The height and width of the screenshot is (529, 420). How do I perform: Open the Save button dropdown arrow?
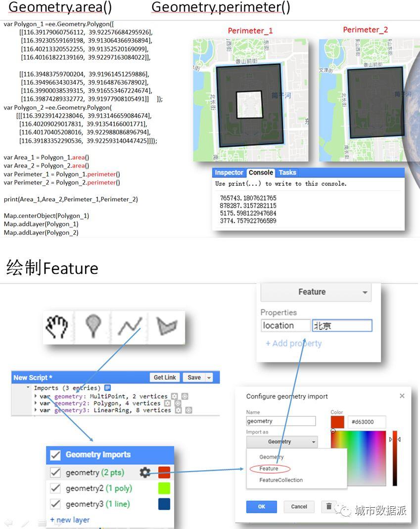coord(209,378)
